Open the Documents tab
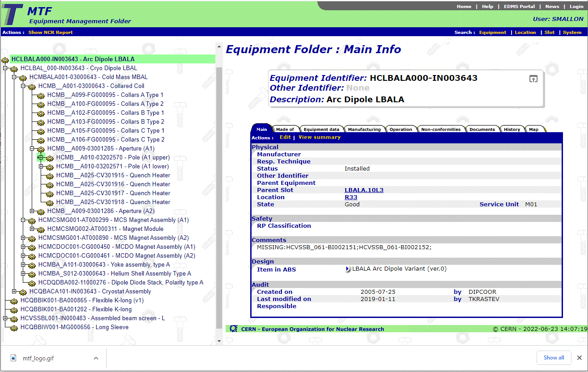This screenshot has width=588, height=372. 482,129
